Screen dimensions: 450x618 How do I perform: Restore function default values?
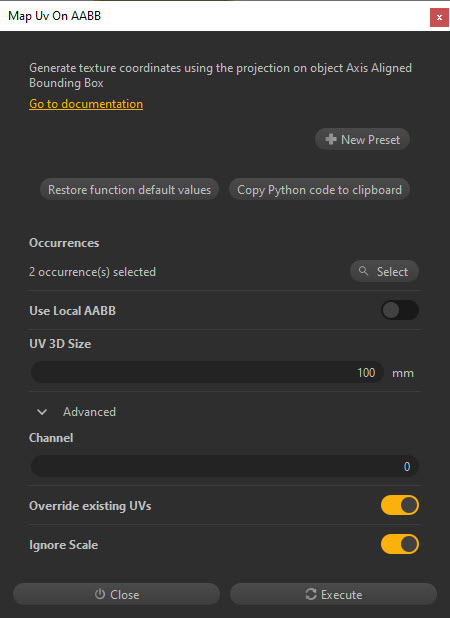click(129, 190)
